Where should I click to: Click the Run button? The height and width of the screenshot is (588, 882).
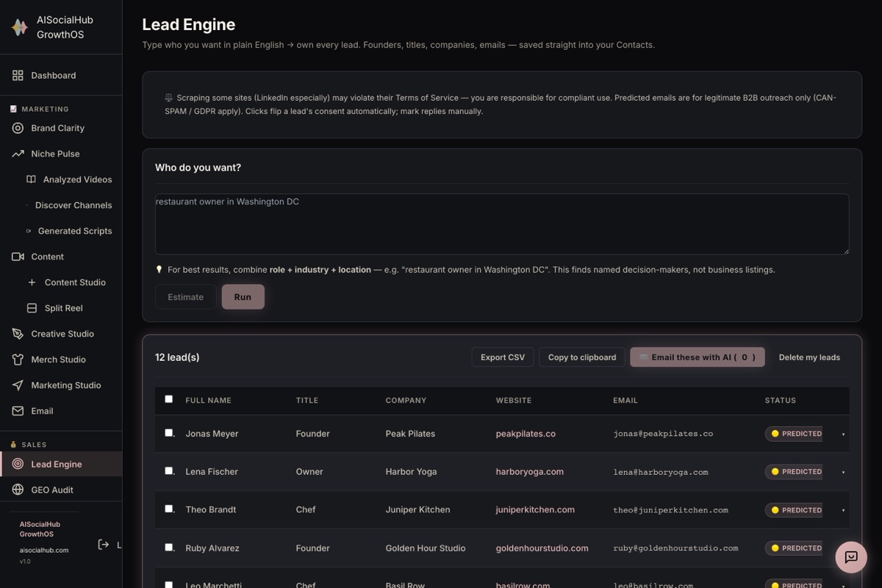243,297
